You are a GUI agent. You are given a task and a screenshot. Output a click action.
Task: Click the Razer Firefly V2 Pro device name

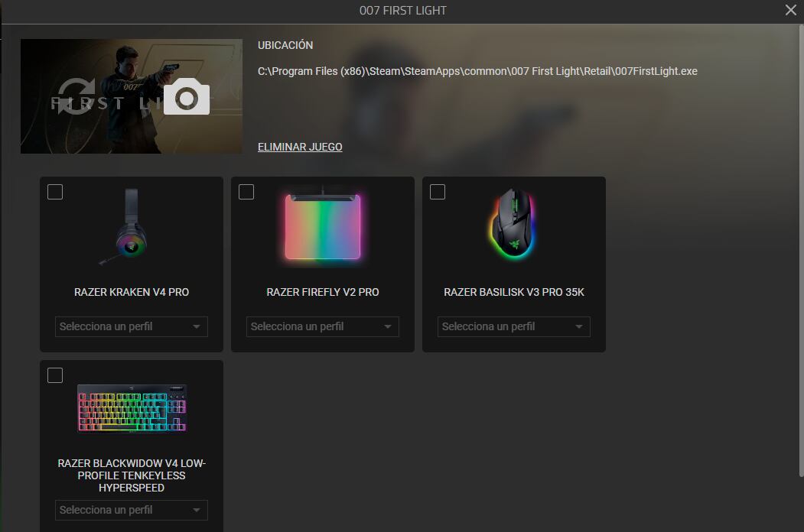coord(323,292)
